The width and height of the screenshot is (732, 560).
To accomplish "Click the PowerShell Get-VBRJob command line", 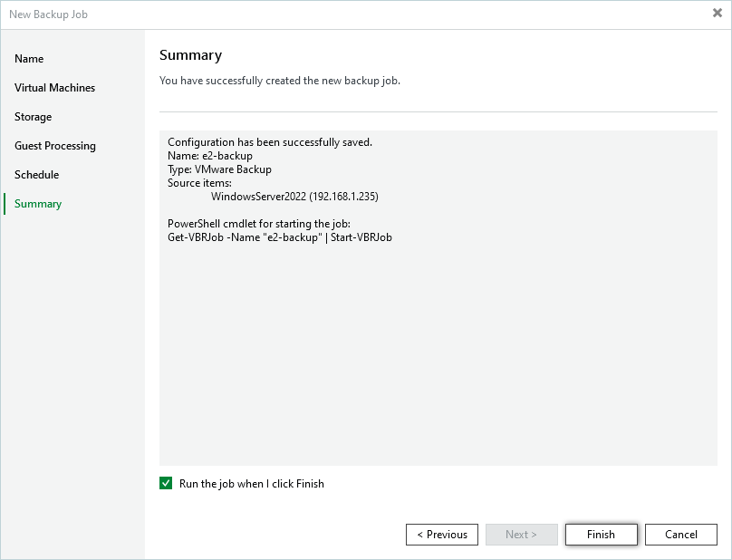I will [280, 237].
